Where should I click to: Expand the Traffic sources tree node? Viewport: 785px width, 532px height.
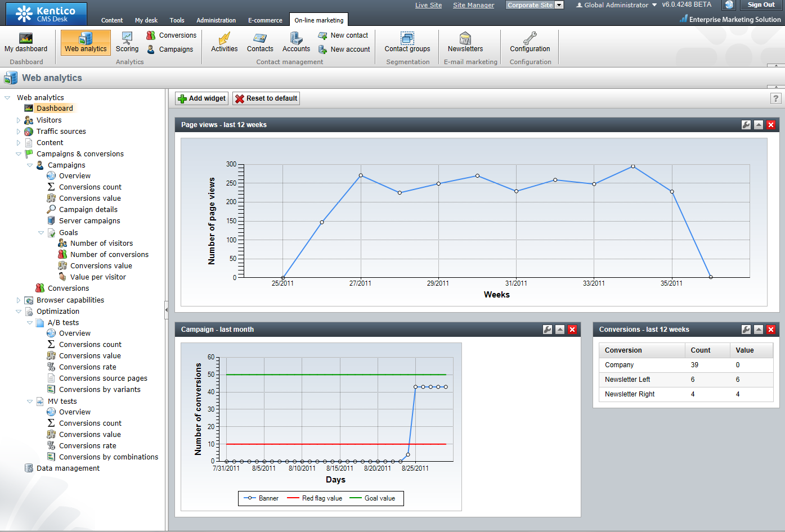tap(19, 132)
